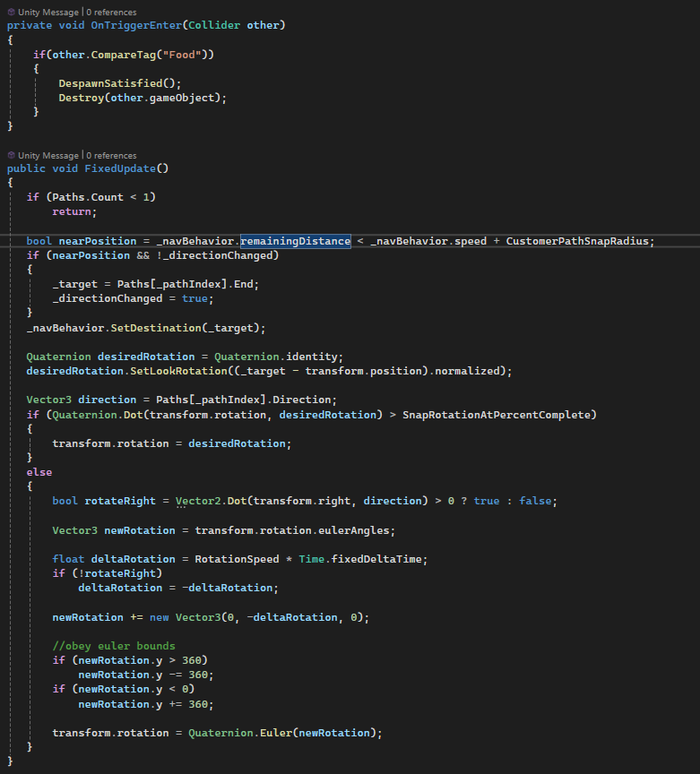Click the SnapRotationAtPercentComplete identifier
700x774 pixels.
(x=496, y=415)
